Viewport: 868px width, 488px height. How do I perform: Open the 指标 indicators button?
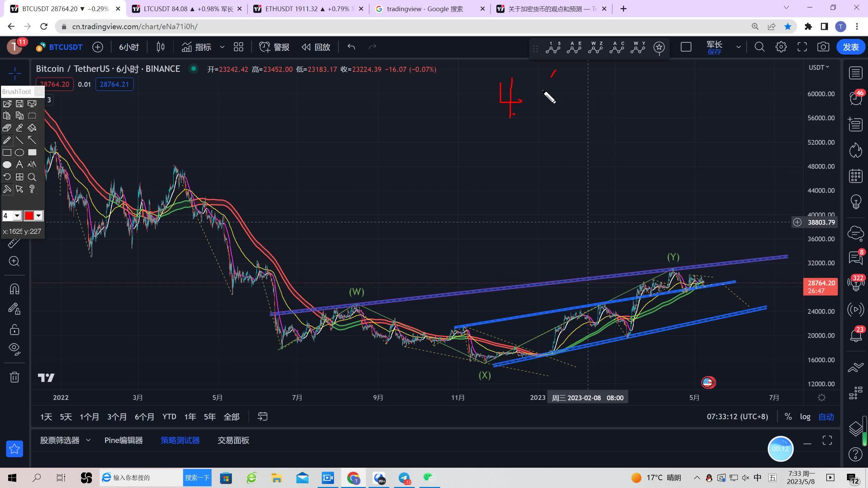tap(196, 47)
